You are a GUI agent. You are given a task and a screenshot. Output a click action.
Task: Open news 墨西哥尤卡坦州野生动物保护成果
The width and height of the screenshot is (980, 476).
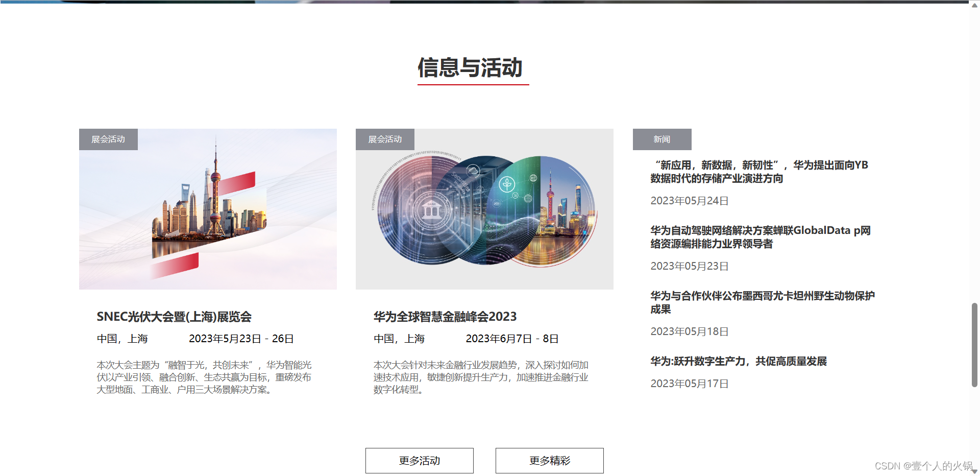[x=763, y=302]
